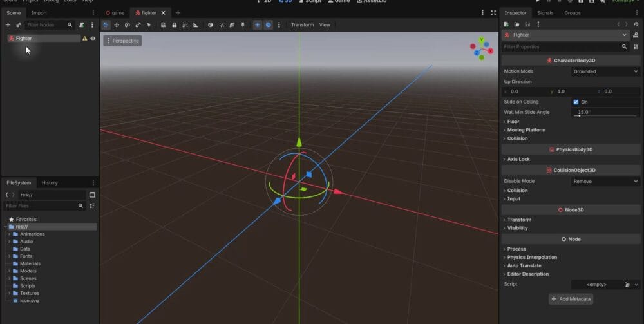Image resolution: width=644 pixels, height=324 pixels.
Task: Toggle the preview environment globe icon
Action: [268, 25]
